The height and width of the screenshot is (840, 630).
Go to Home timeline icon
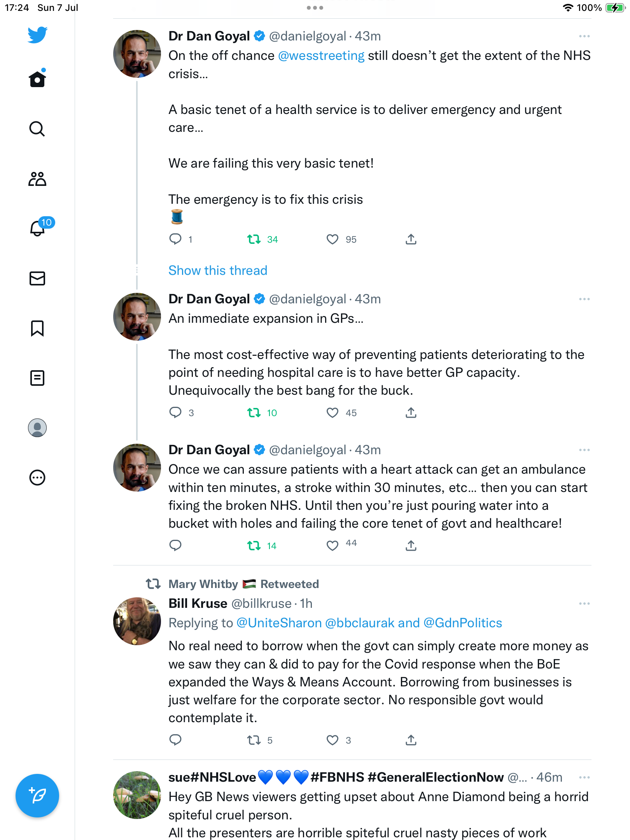[37, 79]
